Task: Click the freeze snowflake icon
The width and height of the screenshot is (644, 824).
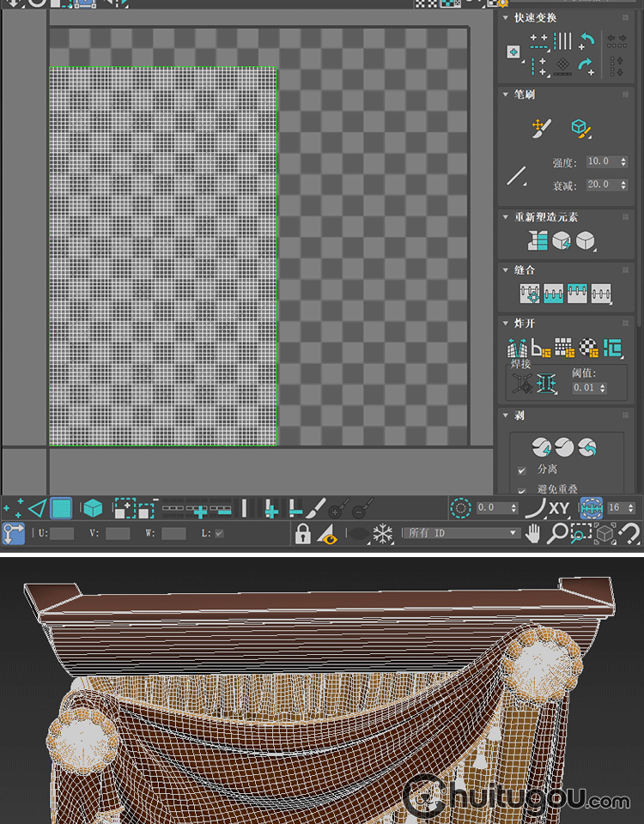Action: click(x=383, y=534)
